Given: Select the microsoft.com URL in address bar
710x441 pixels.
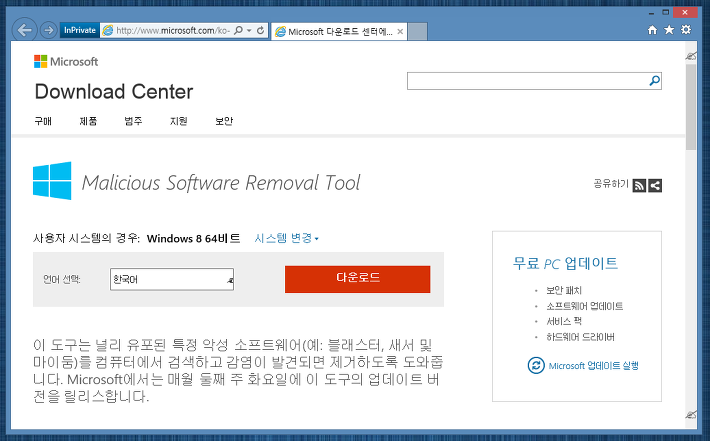Looking at the screenshot, I should tap(173, 30).
